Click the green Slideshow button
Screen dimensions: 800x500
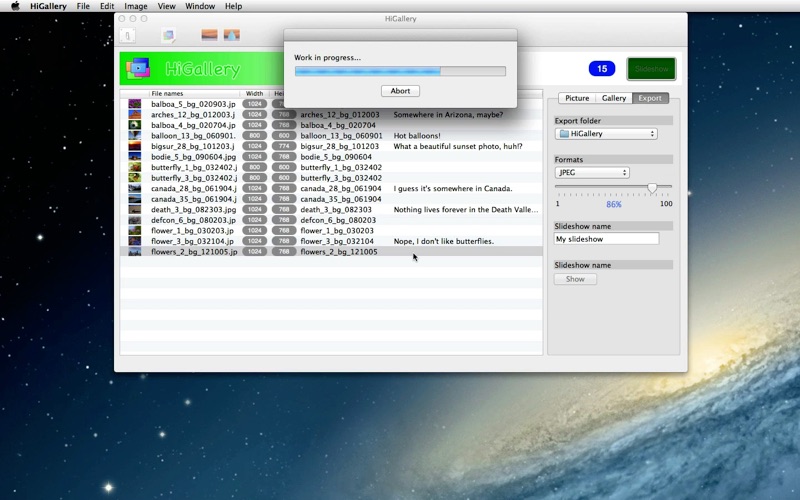tap(651, 69)
